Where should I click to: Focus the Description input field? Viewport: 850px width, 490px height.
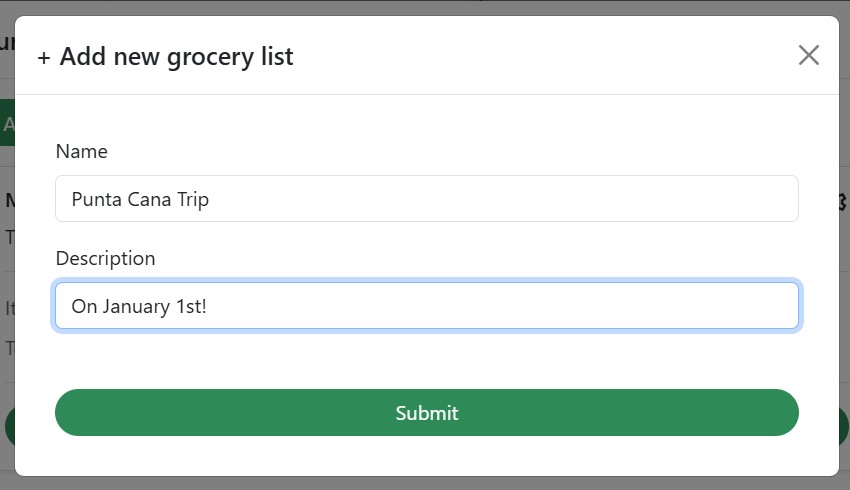point(427,306)
